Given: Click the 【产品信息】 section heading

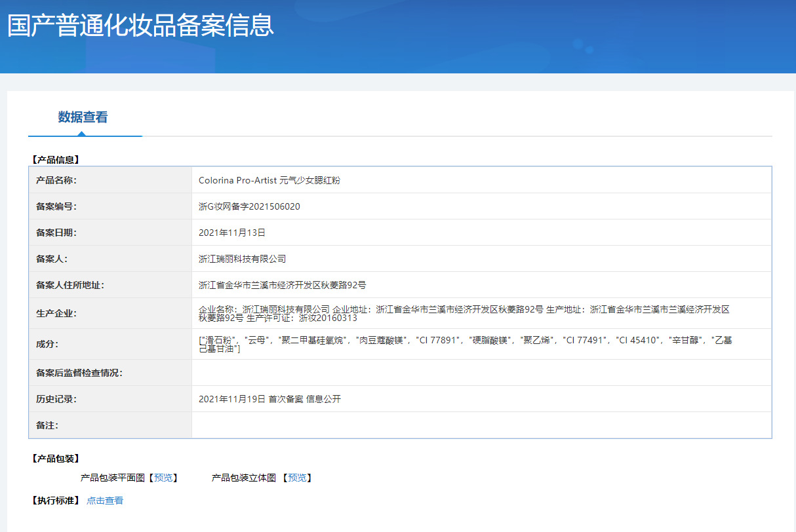Looking at the screenshot, I should click(x=55, y=159).
